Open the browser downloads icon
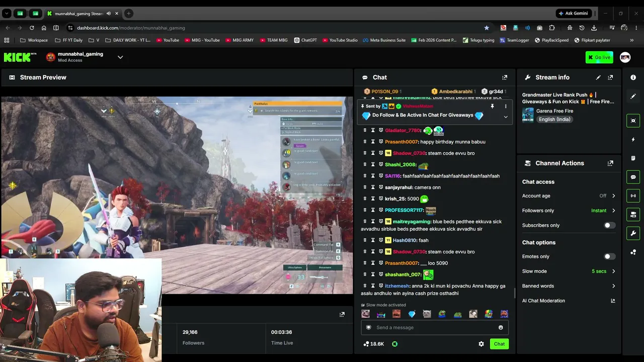644x362 pixels. 594,28
